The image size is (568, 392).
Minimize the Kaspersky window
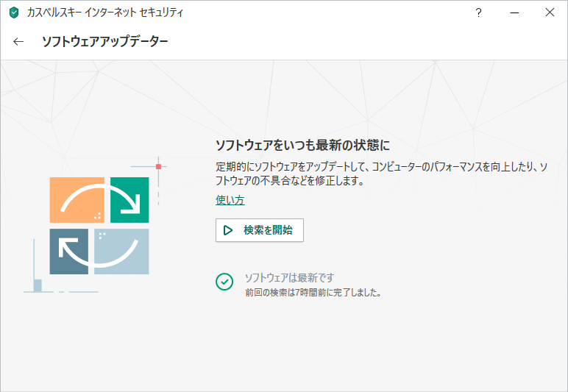(x=514, y=13)
